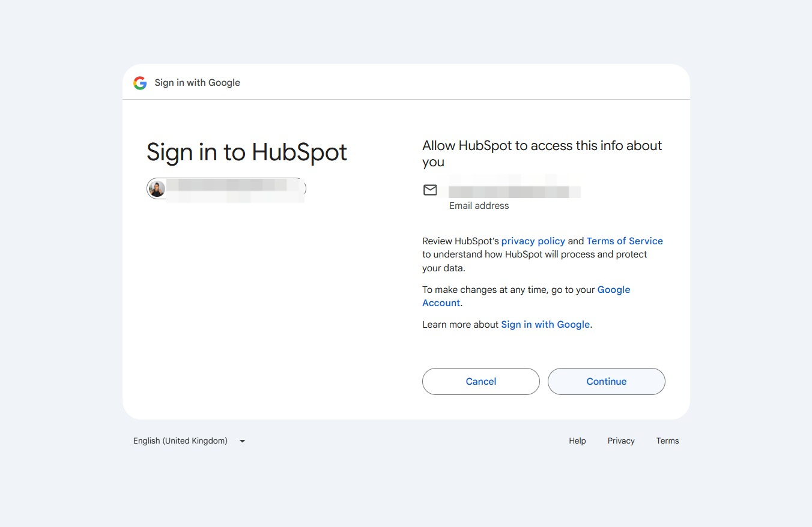Click Continue to sign in

coord(607,382)
